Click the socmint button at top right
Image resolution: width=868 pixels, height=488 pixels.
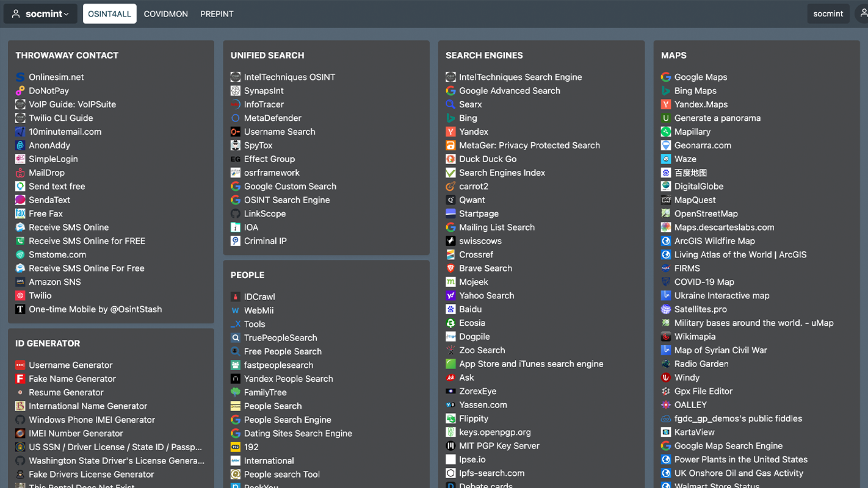click(828, 13)
